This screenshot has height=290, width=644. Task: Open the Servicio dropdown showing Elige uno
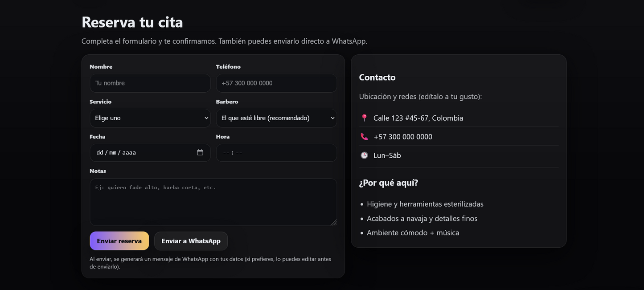(150, 118)
